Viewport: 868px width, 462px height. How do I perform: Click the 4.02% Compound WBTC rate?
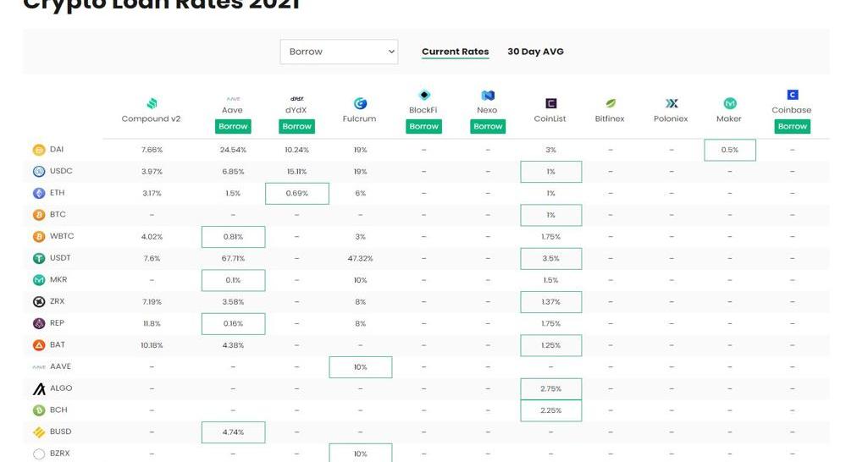[152, 237]
